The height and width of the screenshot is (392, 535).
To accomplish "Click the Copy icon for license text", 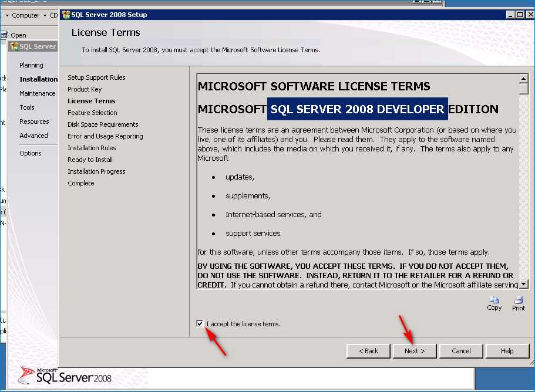I will tap(494, 300).
